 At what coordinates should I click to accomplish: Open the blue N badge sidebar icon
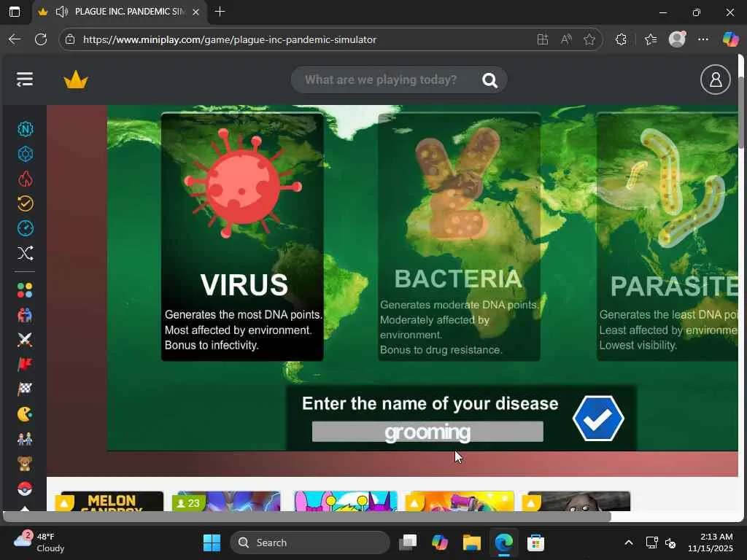click(x=26, y=129)
